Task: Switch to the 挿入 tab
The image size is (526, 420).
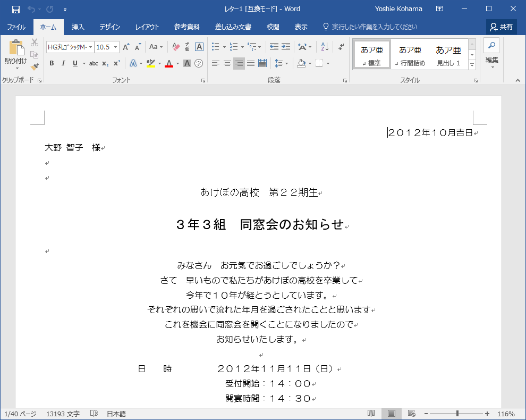Action: 78,27
